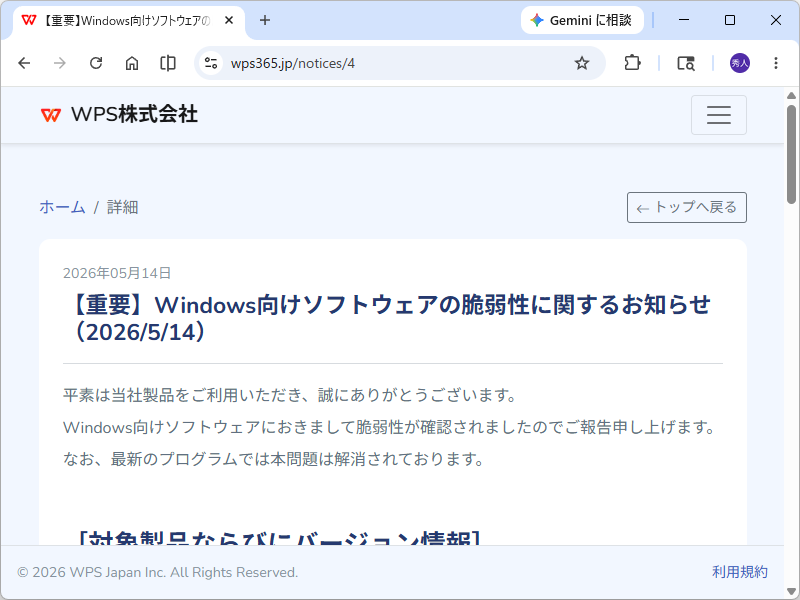Toggle the split view icon
Image resolution: width=800 pixels, height=600 pixels.
click(168, 63)
